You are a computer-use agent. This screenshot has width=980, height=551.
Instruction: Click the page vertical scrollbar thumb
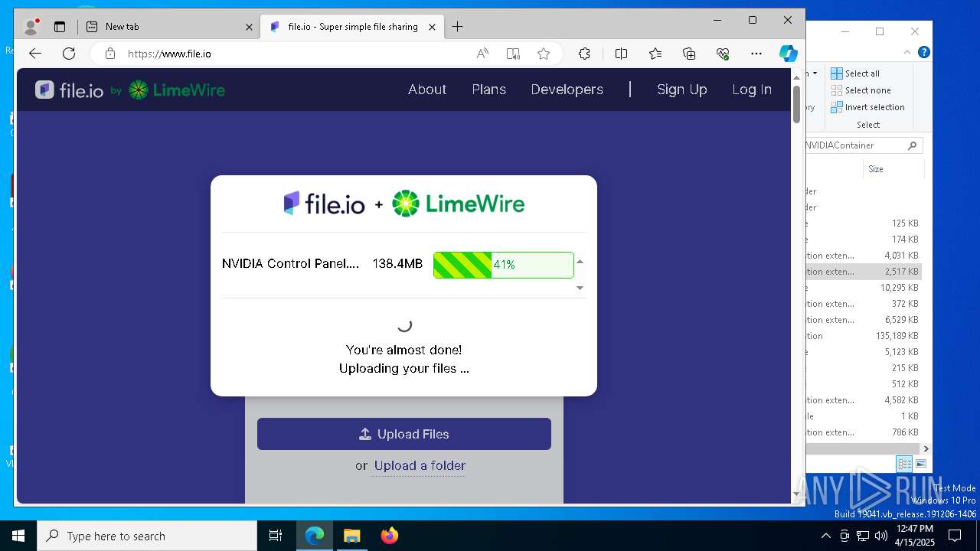(x=796, y=104)
